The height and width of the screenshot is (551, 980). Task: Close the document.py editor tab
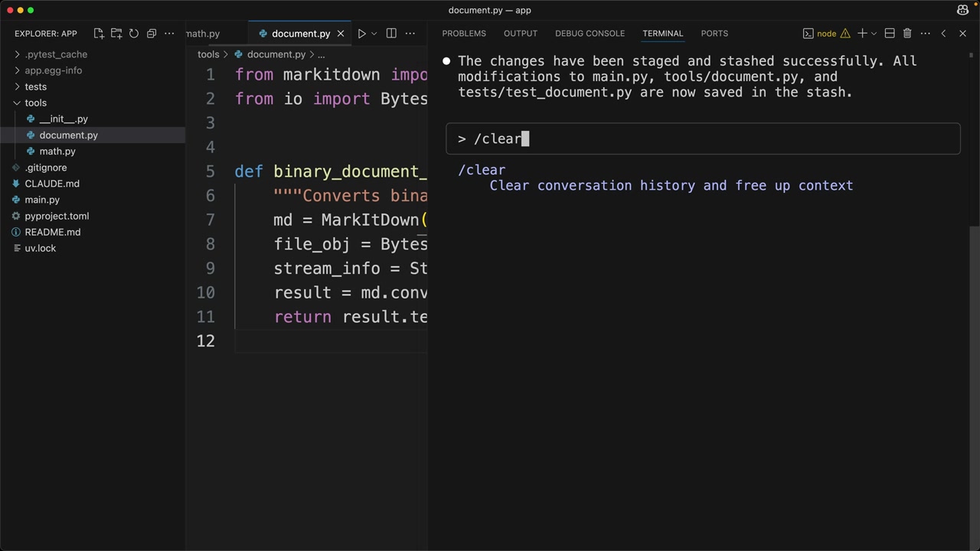point(341,34)
